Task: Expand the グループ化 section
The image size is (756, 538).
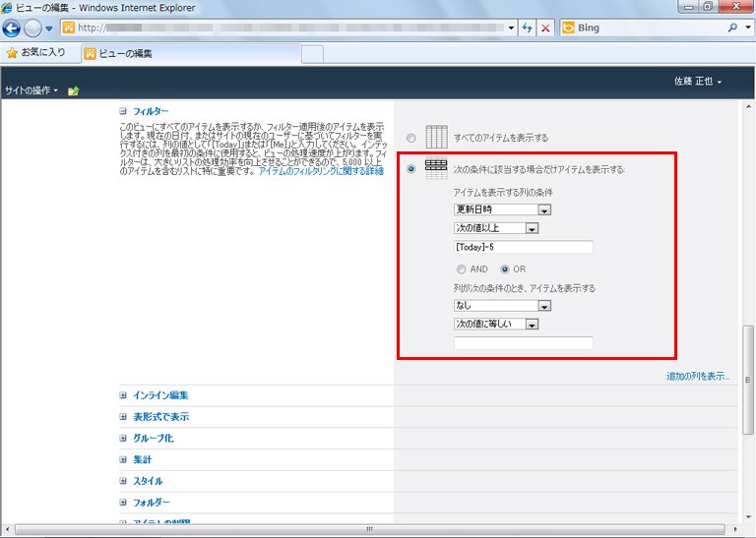Action: [123, 439]
